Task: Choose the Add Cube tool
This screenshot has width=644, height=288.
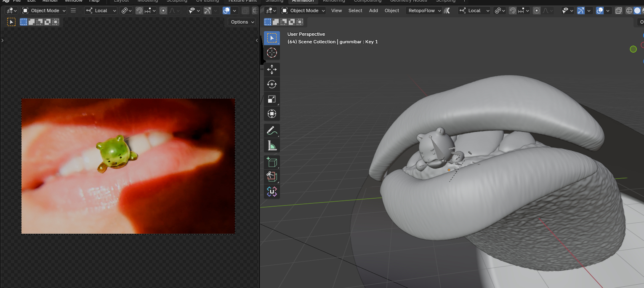Action: pyautogui.click(x=272, y=162)
